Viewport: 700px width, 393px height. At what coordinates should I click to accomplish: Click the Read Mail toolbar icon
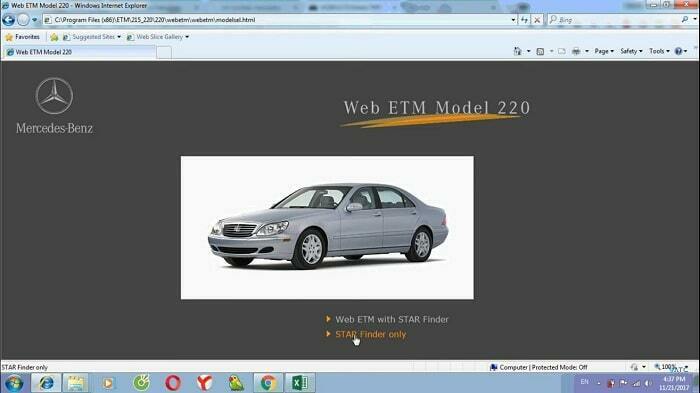pyautogui.click(x=562, y=51)
